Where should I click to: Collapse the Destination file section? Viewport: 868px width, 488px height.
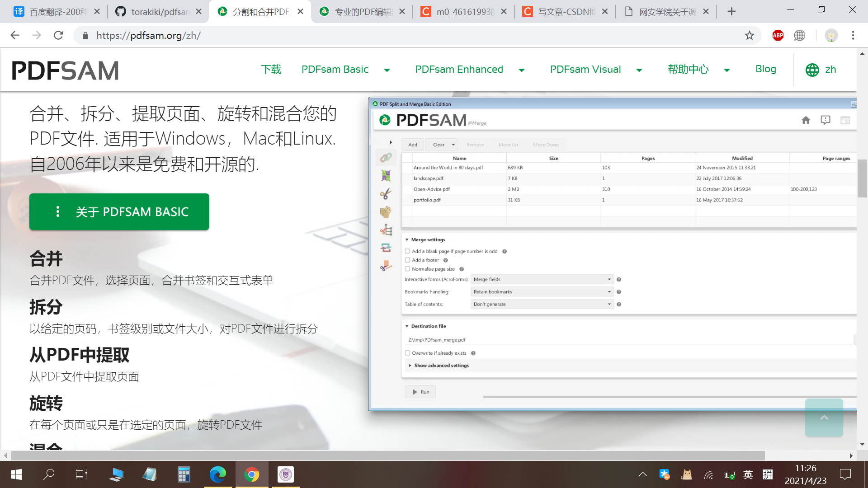[x=407, y=326]
